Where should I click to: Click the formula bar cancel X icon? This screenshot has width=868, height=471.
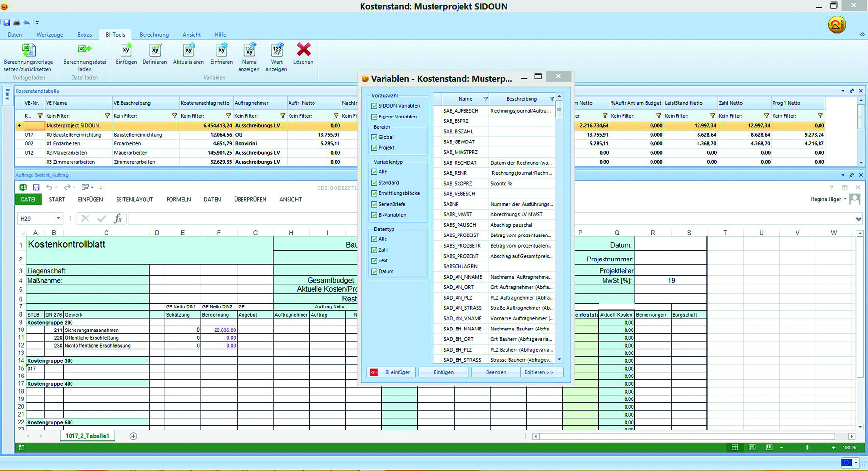(x=85, y=219)
